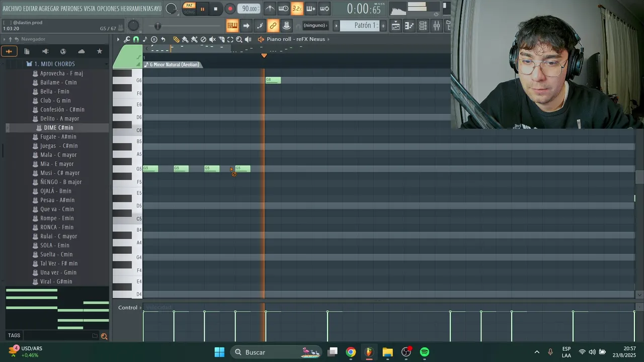The image size is (644, 362).
Task: Click the G Minor Natural (Aeolian) scale marker
Action: click(x=172, y=64)
